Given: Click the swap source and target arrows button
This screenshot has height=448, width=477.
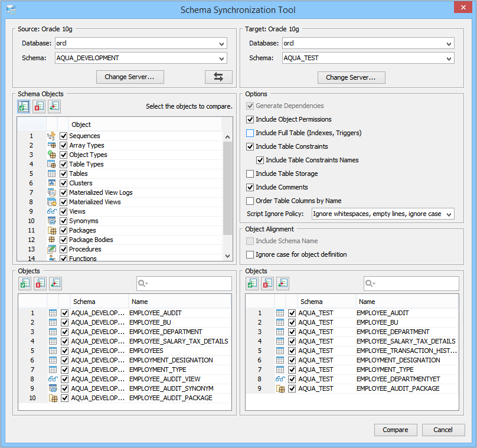Looking at the screenshot, I should pos(218,77).
